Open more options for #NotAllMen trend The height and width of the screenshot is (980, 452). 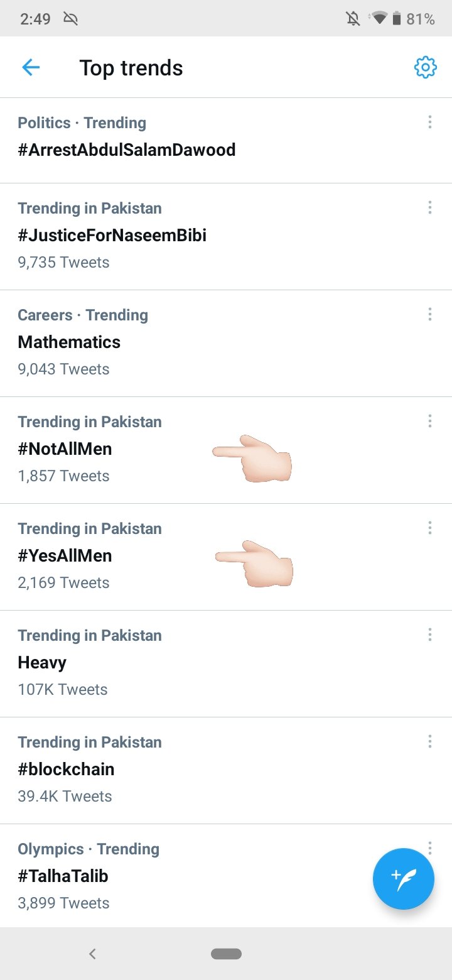[429, 421]
